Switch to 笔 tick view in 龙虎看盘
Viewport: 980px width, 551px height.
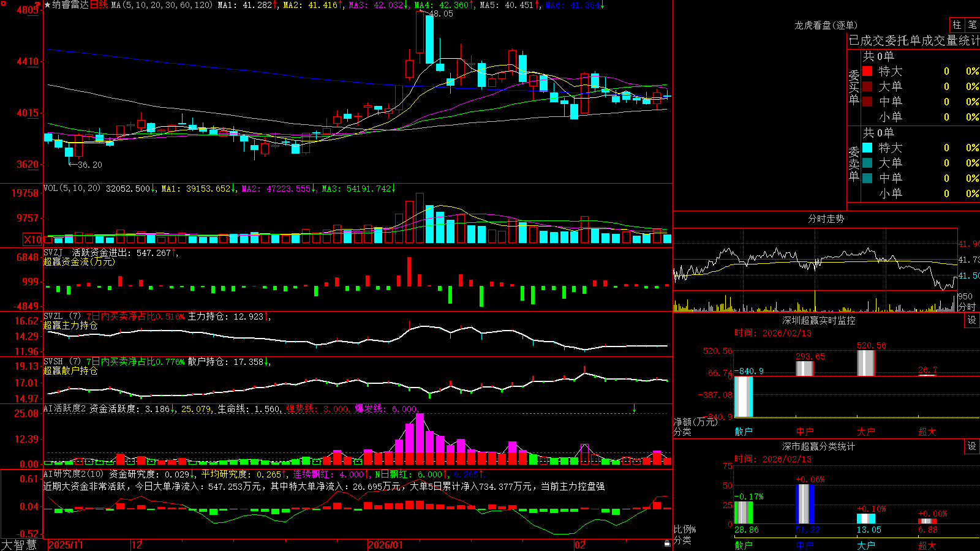pos(973,24)
